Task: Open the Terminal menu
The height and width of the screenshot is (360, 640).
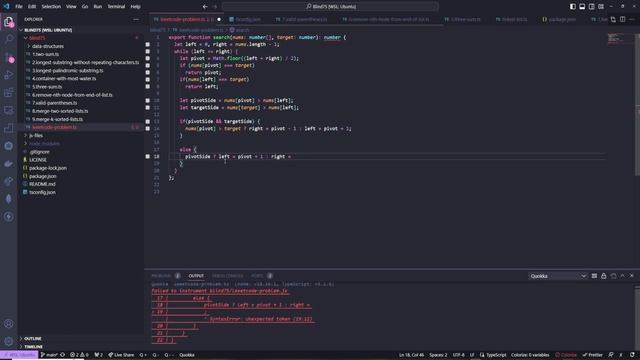Action: 116,7
